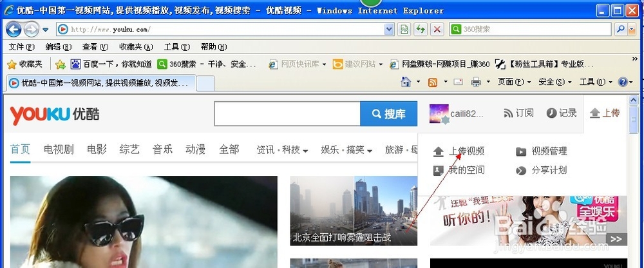The height and width of the screenshot is (268, 644).
Task: Click the green Refresh icon
Action: pyautogui.click(x=420, y=29)
